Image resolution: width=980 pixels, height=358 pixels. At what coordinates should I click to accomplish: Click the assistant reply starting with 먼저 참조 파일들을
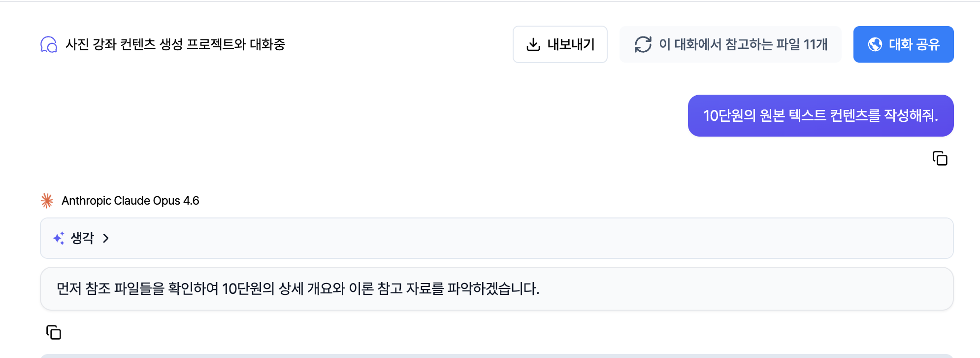298,288
